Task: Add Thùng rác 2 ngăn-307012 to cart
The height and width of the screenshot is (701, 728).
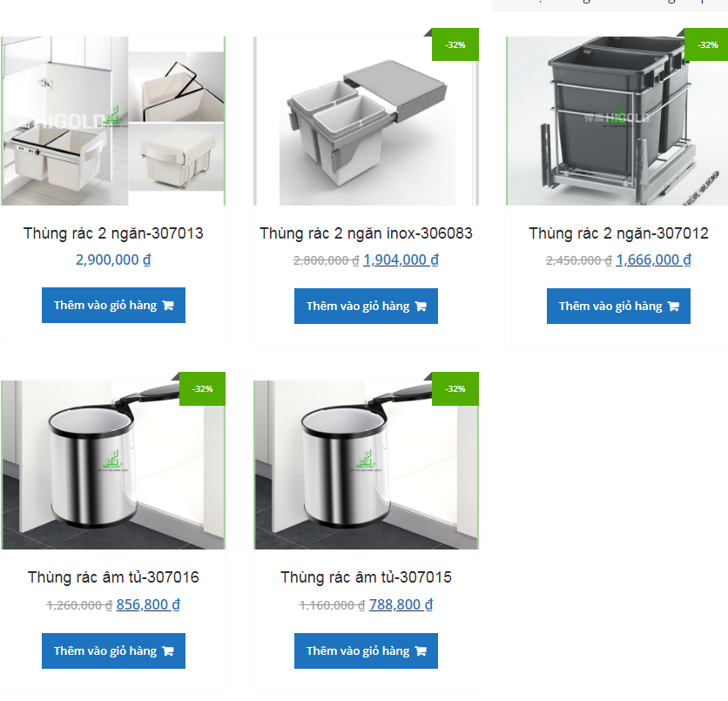Action: pyautogui.click(x=618, y=306)
